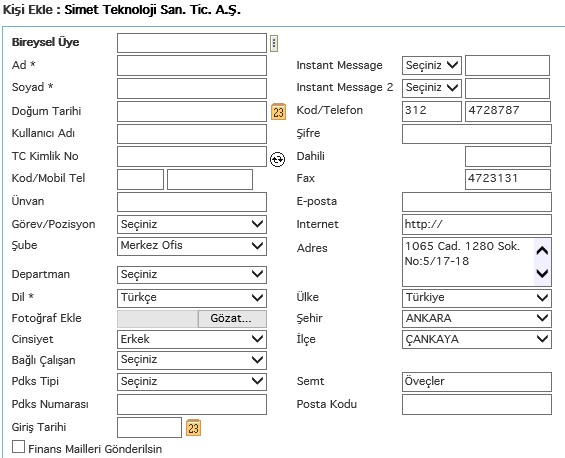
Task: Open the Giriş Tarihi calendar icon
Action: click(x=193, y=428)
